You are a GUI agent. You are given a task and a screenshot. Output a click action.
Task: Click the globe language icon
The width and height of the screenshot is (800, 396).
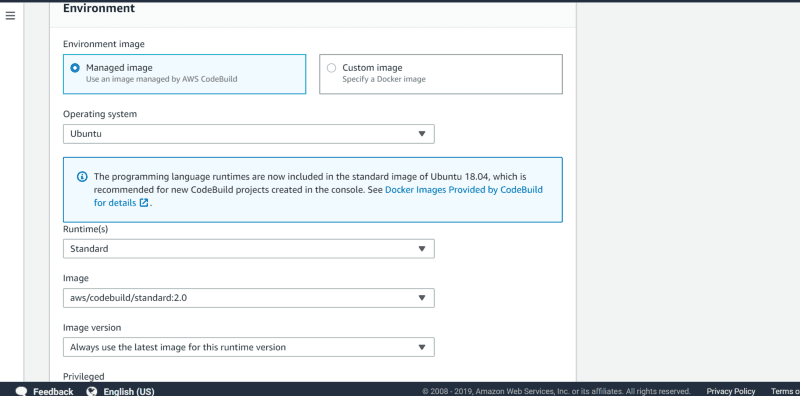[x=92, y=391]
